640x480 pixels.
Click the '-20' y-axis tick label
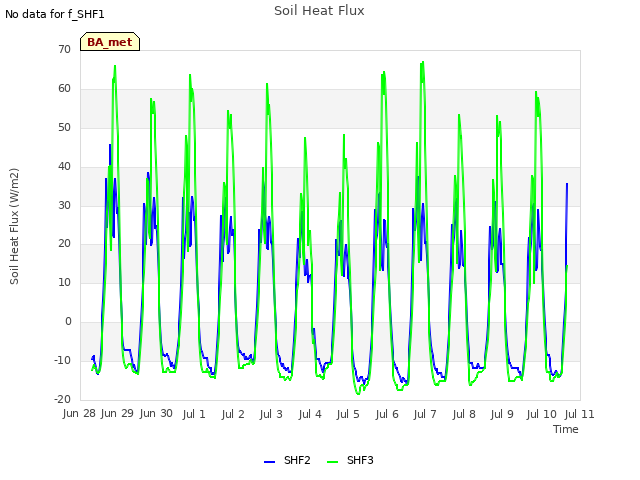tap(62, 399)
